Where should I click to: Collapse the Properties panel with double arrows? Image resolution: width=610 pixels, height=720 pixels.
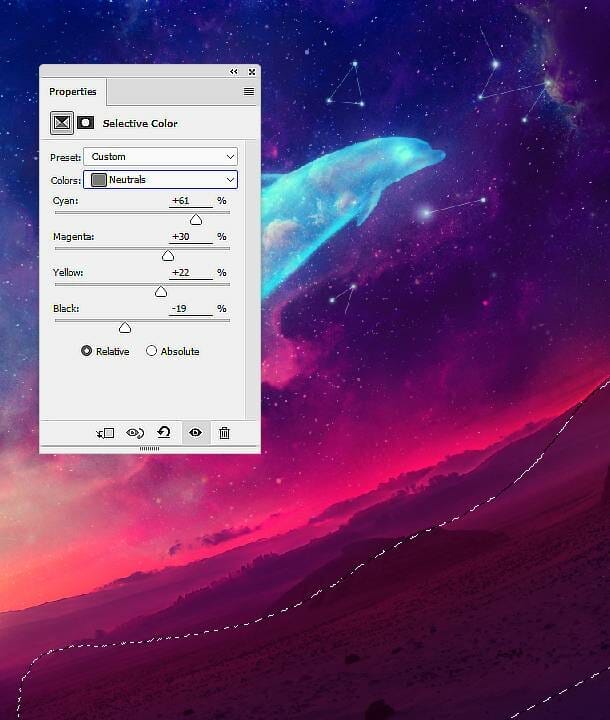[x=234, y=72]
